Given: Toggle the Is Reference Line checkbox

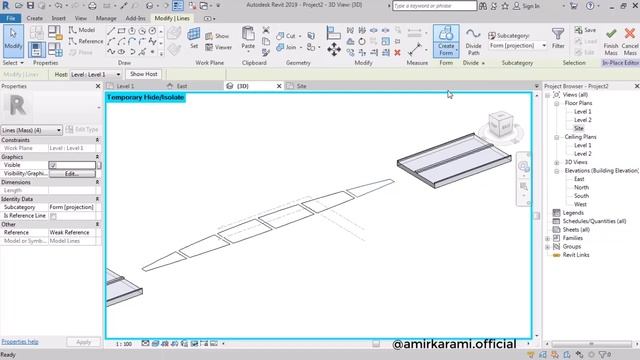Looking at the screenshot, I should point(53,216).
